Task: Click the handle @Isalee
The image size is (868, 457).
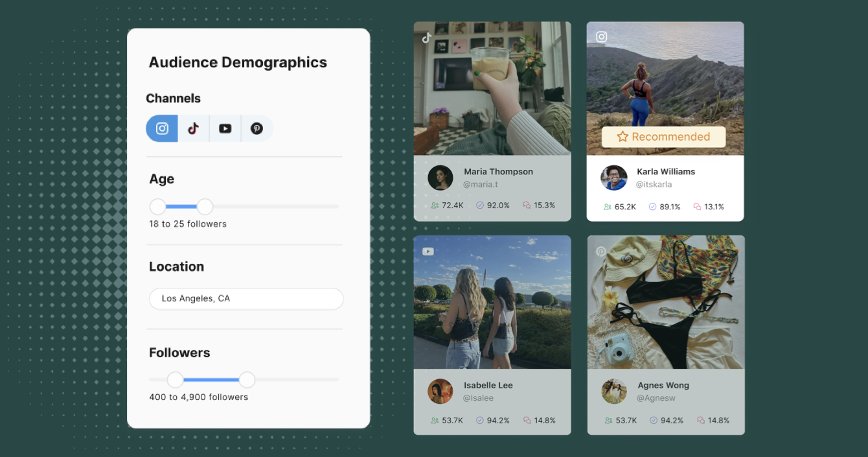Action: pos(479,398)
